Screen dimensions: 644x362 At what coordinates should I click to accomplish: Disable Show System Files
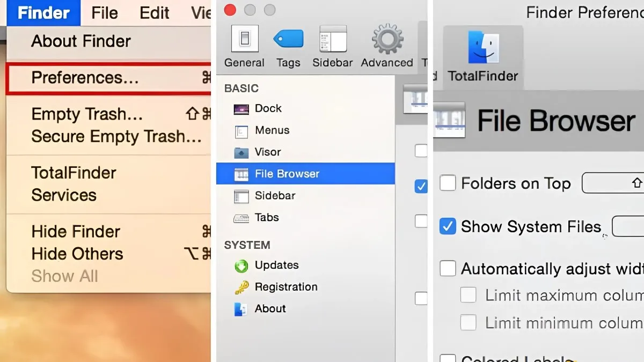pyautogui.click(x=448, y=226)
